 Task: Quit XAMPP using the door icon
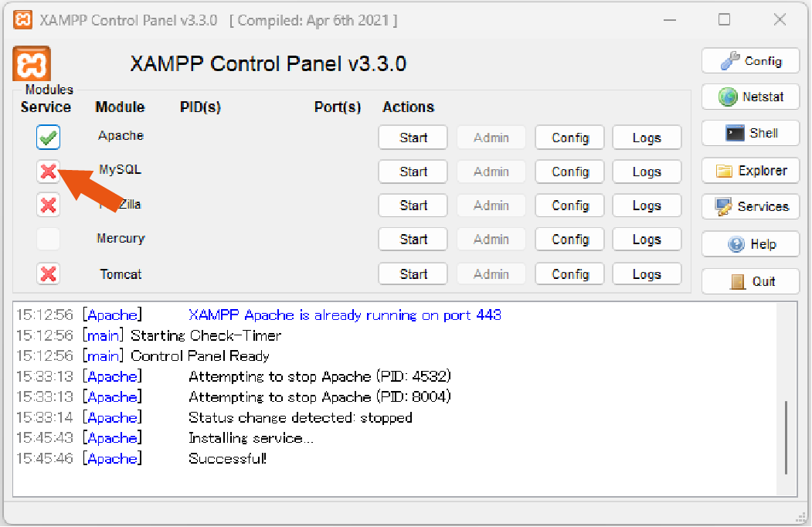pyautogui.click(x=750, y=281)
